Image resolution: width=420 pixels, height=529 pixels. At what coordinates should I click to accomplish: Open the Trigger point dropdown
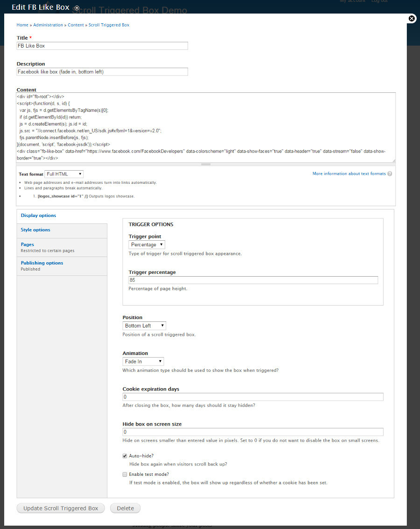pyautogui.click(x=147, y=244)
